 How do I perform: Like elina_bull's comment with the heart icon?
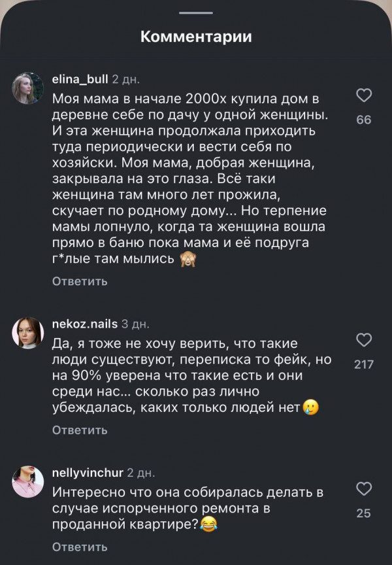point(364,96)
